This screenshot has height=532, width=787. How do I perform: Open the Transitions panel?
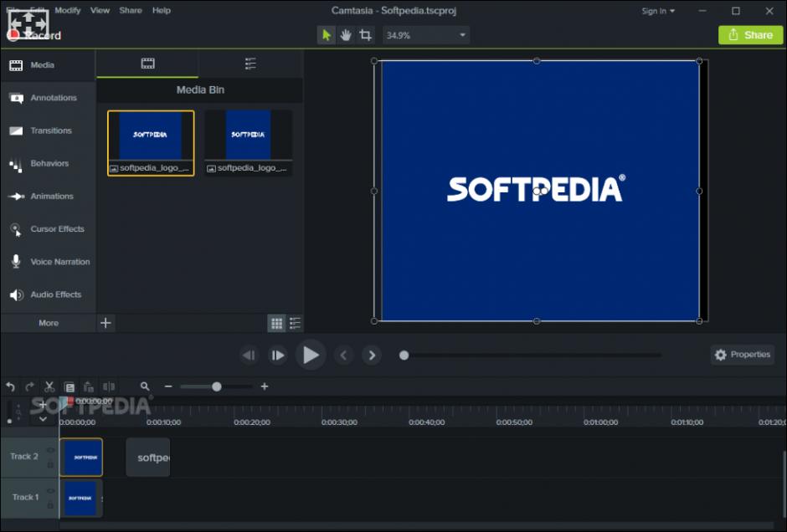click(x=48, y=130)
